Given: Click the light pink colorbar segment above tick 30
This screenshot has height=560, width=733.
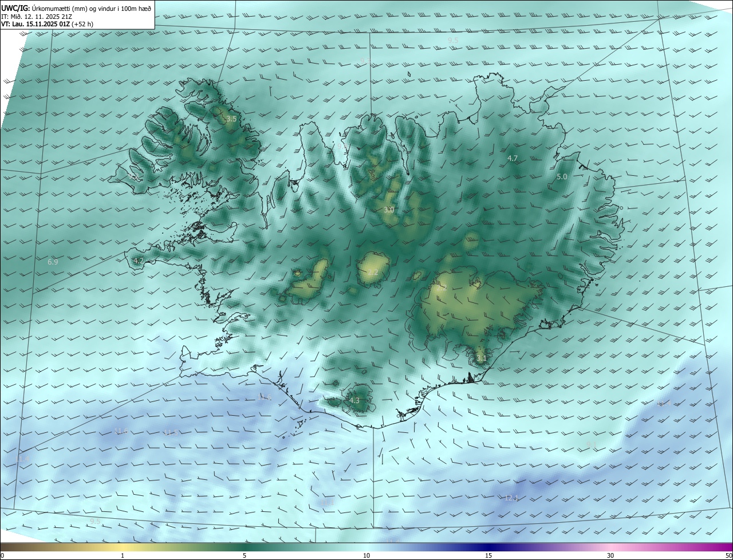Looking at the screenshot, I should pos(610,547).
